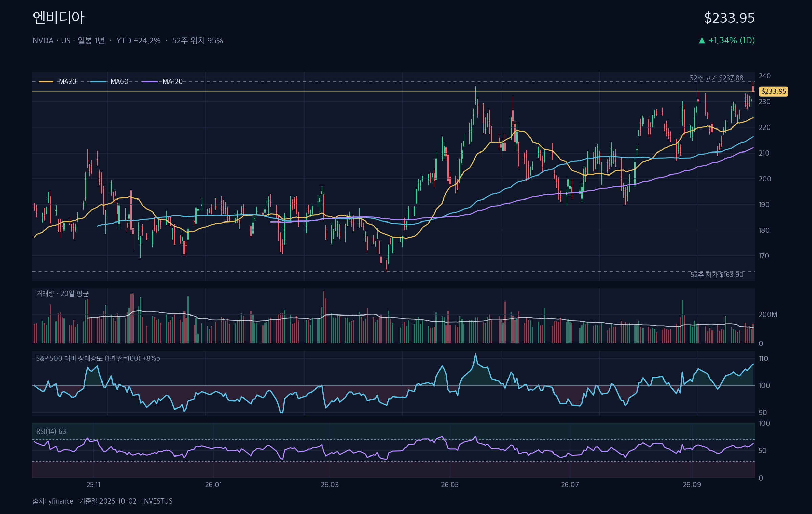Screen dimensions: 812x514
Task: Click the MA20 legend entry
Action: click(58, 81)
